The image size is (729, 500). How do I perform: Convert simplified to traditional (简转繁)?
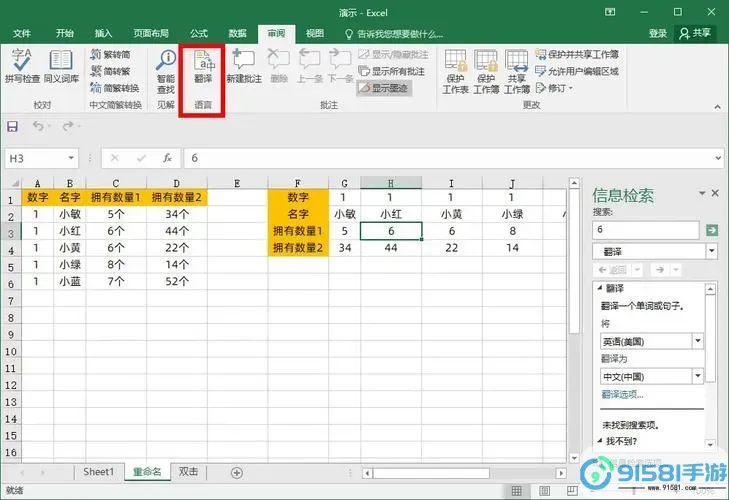point(111,71)
